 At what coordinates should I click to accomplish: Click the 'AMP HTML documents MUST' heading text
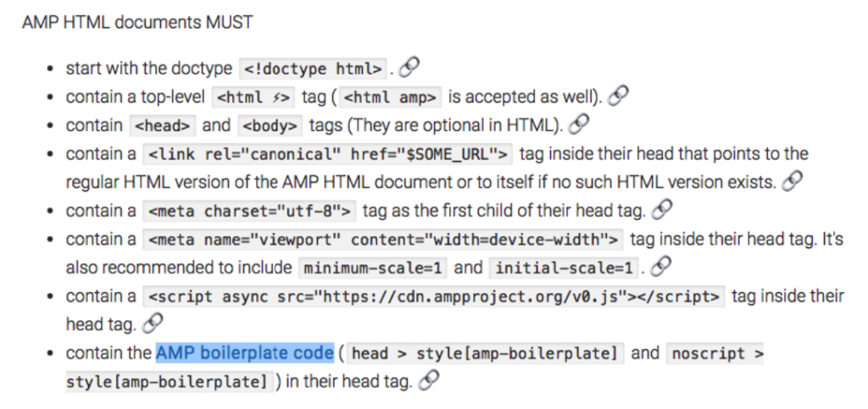tap(137, 22)
